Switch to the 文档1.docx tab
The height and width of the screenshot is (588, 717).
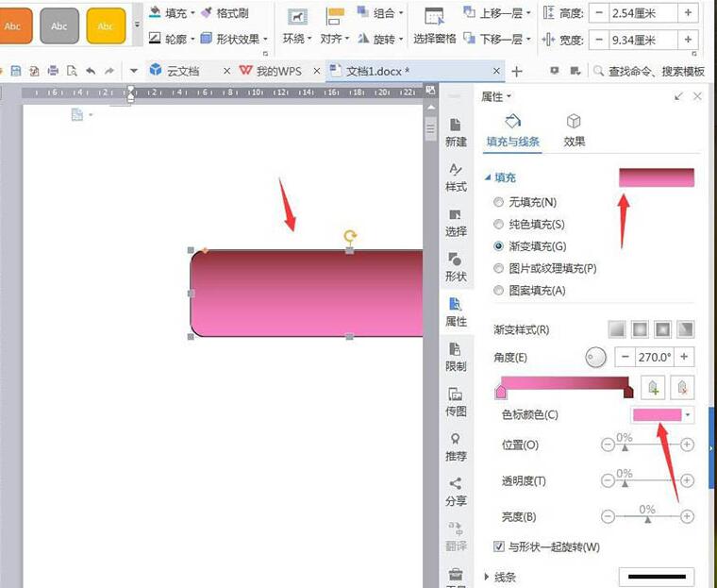377,71
